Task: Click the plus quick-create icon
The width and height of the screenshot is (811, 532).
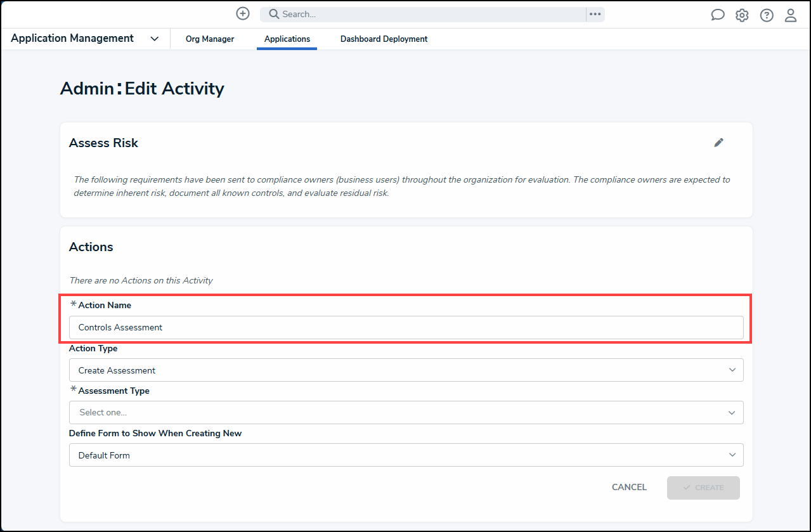Action: point(242,14)
